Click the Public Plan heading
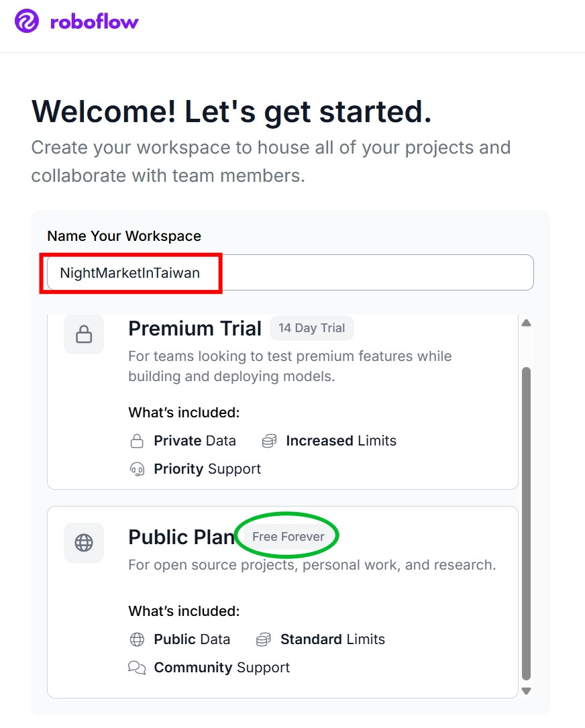This screenshot has width=585, height=728. pyautogui.click(x=181, y=537)
